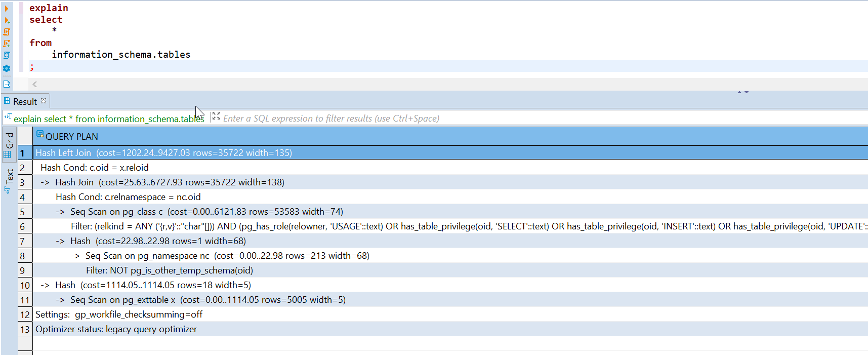Viewport: 868px width, 355px height.
Task: Maximize the results filter panel
Action: click(x=216, y=116)
